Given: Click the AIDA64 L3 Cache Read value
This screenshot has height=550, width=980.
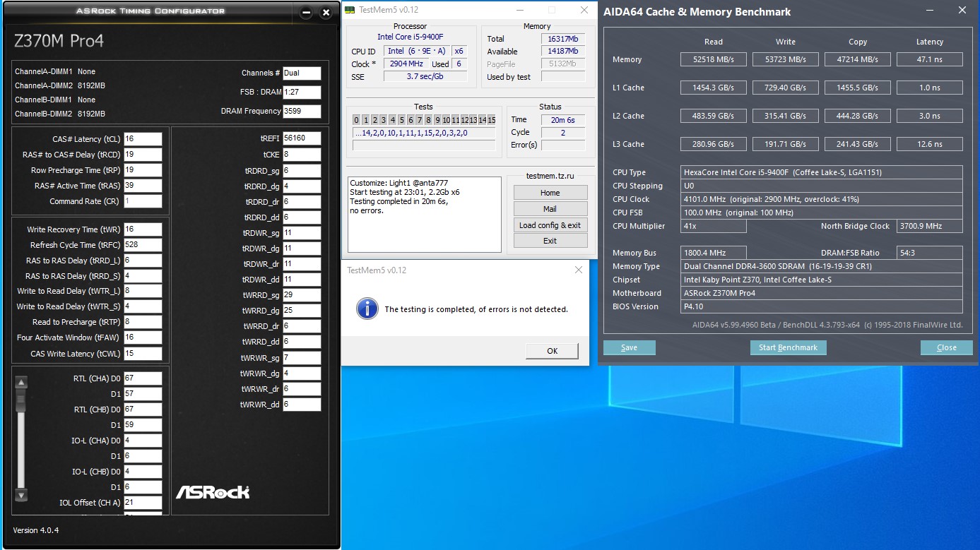Looking at the screenshot, I should pyautogui.click(x=714, y=145).
